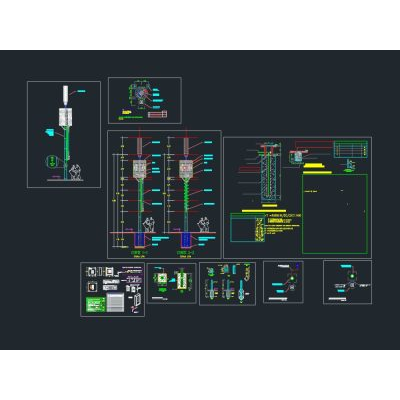The width and height of the screenshot is (400, 400).
Task: Click the blue foundation block of first section
Action: tap(140, 240)
